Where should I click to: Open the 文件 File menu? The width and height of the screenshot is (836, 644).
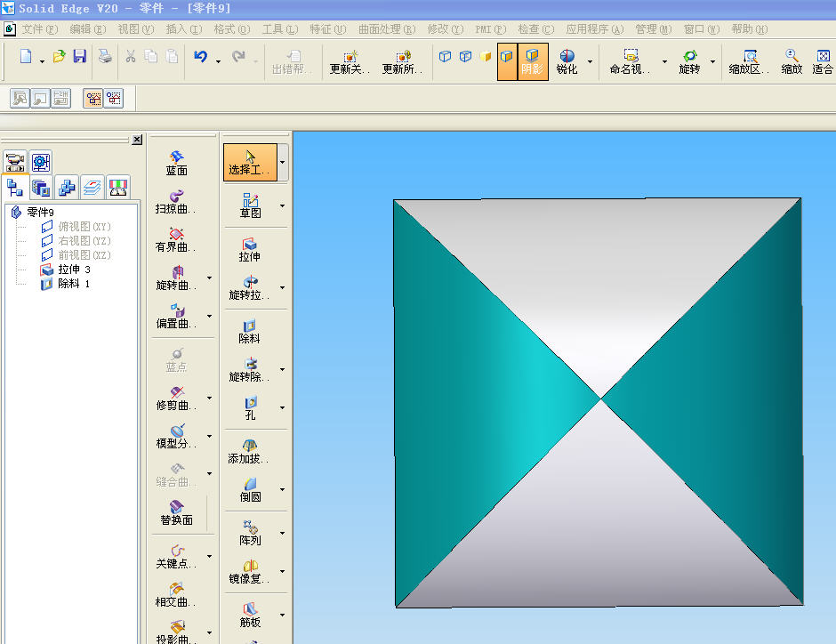click(39, 29)
